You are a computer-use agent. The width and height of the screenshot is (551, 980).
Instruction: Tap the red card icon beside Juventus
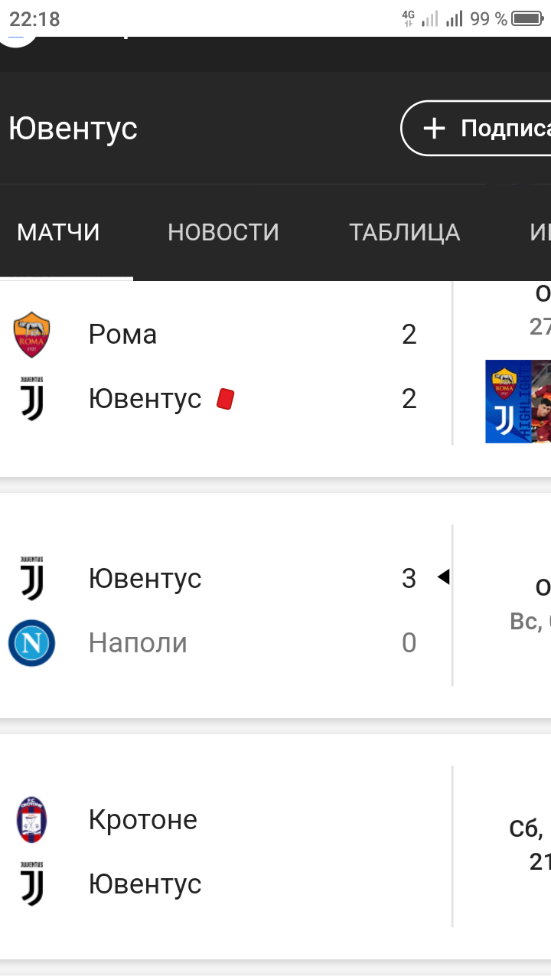coord(225,399)
